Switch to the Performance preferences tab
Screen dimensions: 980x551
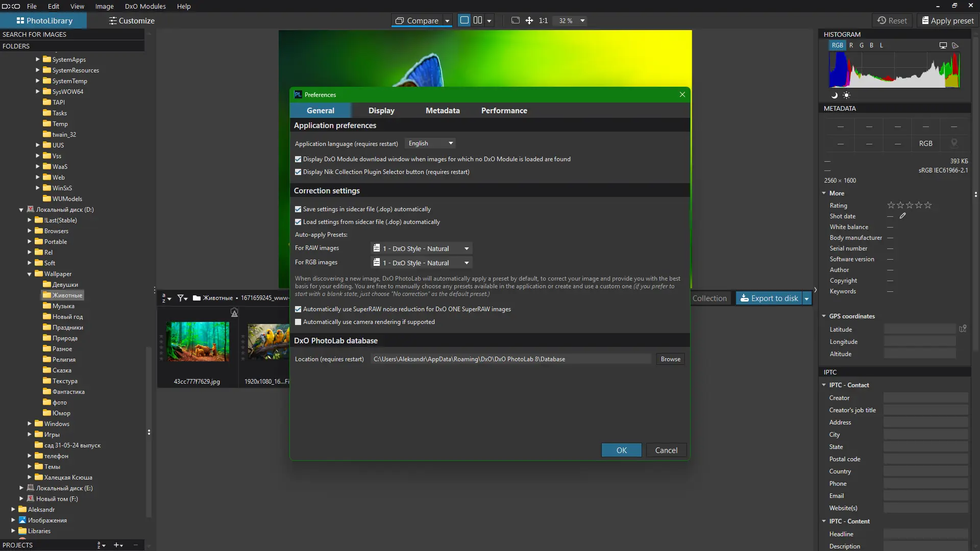click(x=504, y=110)
